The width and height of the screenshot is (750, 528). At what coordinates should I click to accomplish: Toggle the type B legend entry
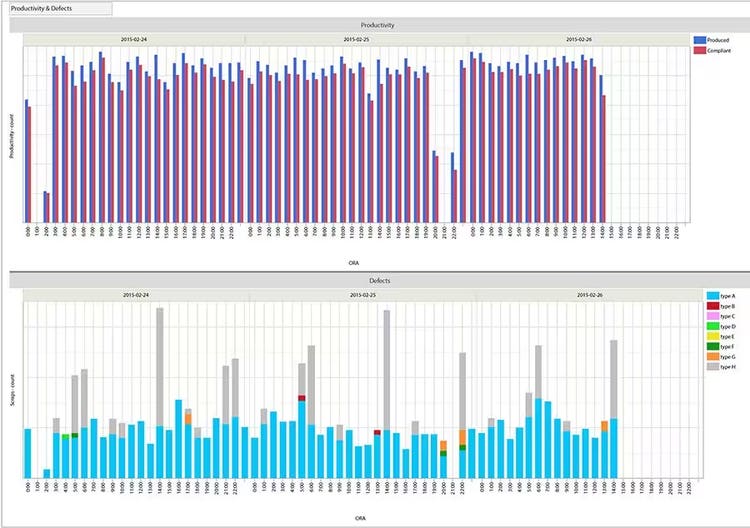[x=721, y=306]
